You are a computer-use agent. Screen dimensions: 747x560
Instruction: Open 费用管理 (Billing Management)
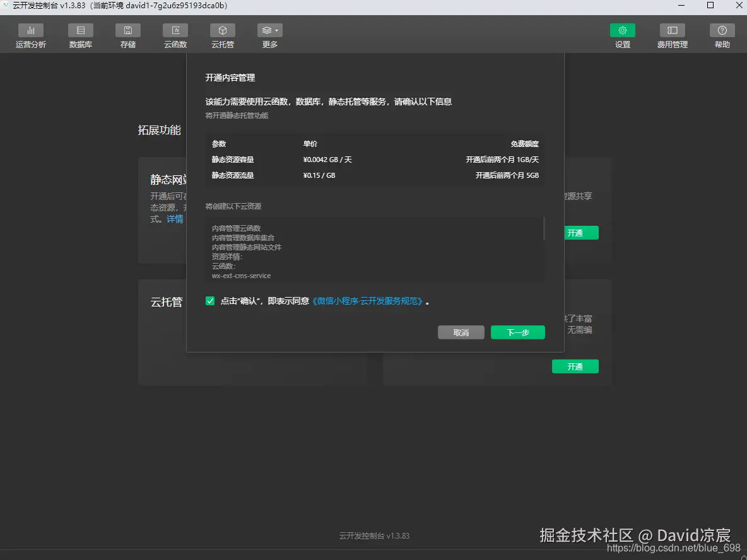tap(671, 35)
